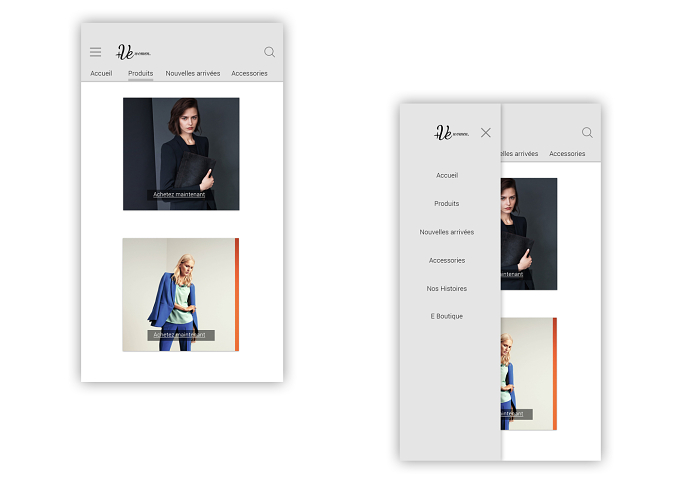
Task: Open the blue suit photo in right mockup
Action: point(529,374)
